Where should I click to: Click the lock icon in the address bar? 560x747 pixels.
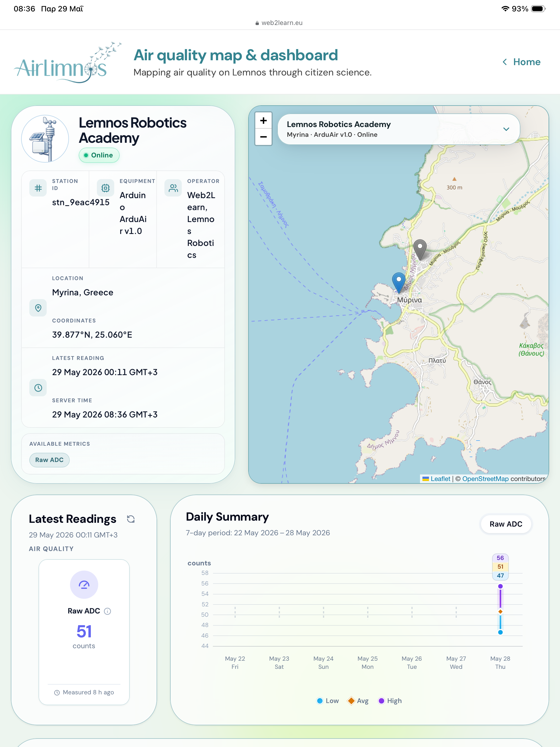(x=257, y=23)
